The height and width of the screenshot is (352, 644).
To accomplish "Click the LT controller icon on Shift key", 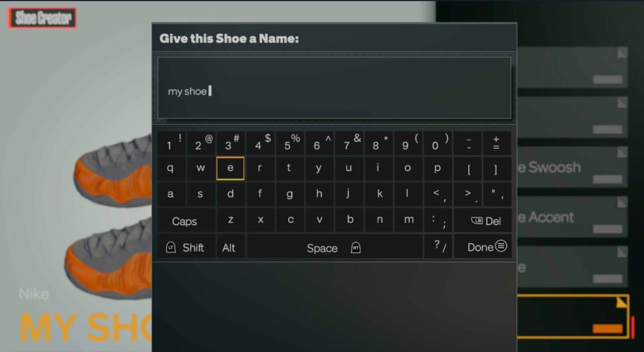I will (172, 246).
